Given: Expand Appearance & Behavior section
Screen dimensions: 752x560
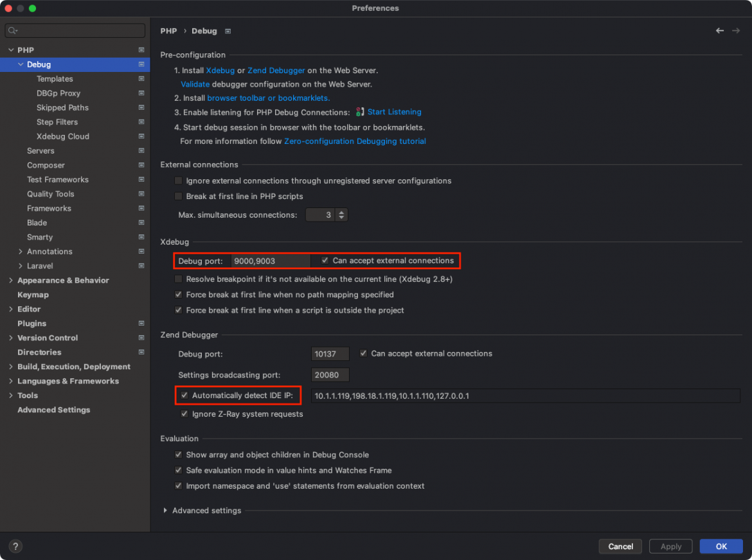Looking at the screenshot, I should click(x=11, y=280).
